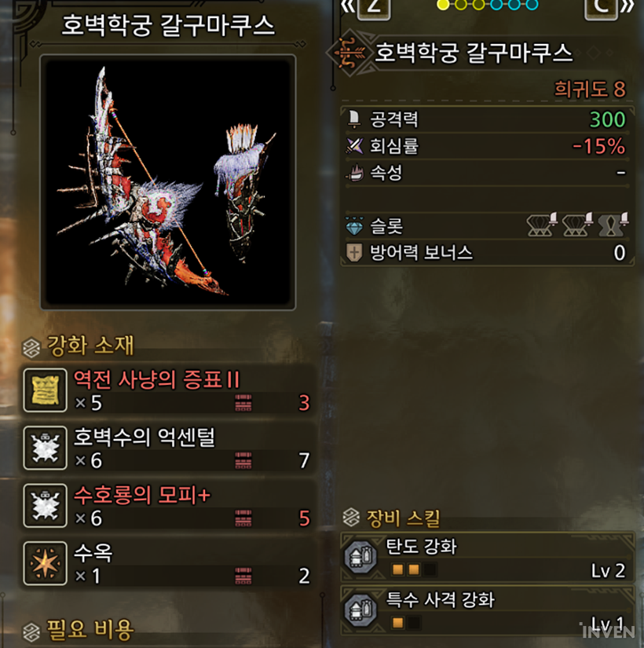644x648 pixels.
Task: Click the bow weapon preview image
Action: click(168, 182)
